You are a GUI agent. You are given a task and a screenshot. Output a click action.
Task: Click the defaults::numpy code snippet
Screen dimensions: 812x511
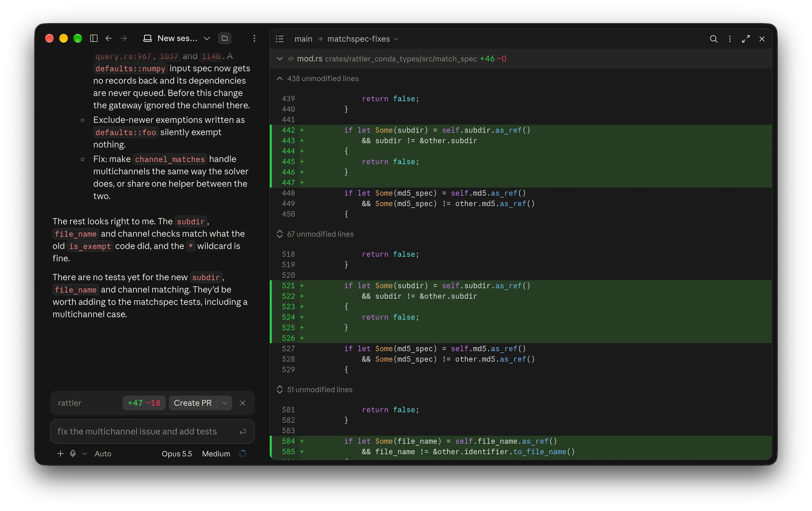[130, 69]
